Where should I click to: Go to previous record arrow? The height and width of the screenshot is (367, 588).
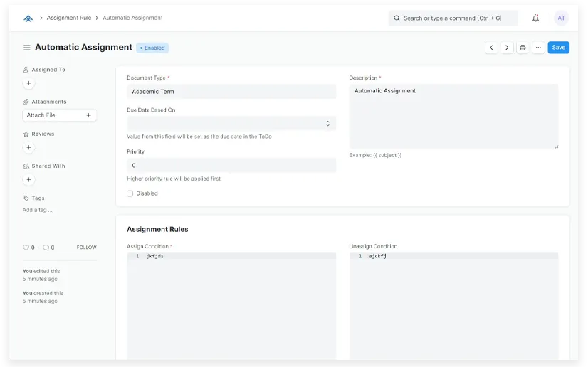491,48
